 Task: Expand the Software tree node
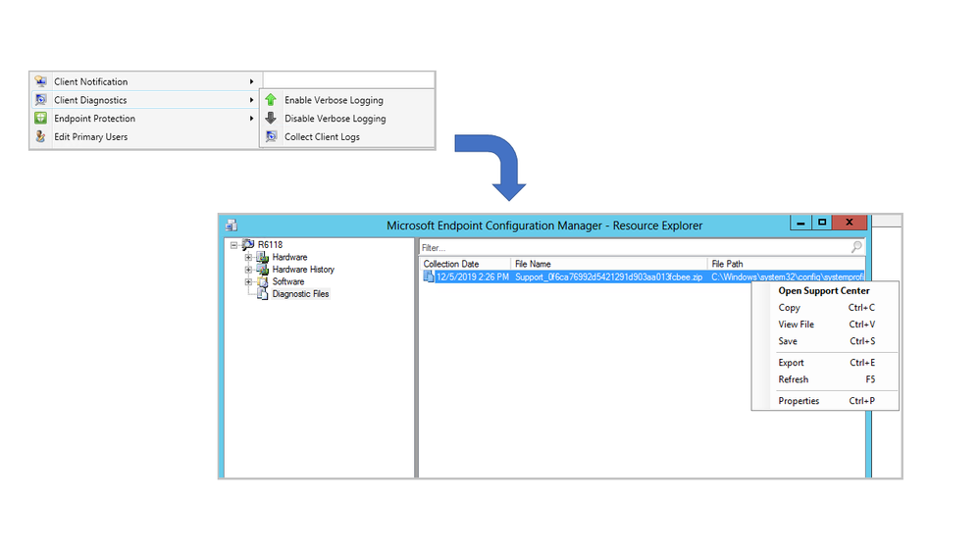point(248,281)
